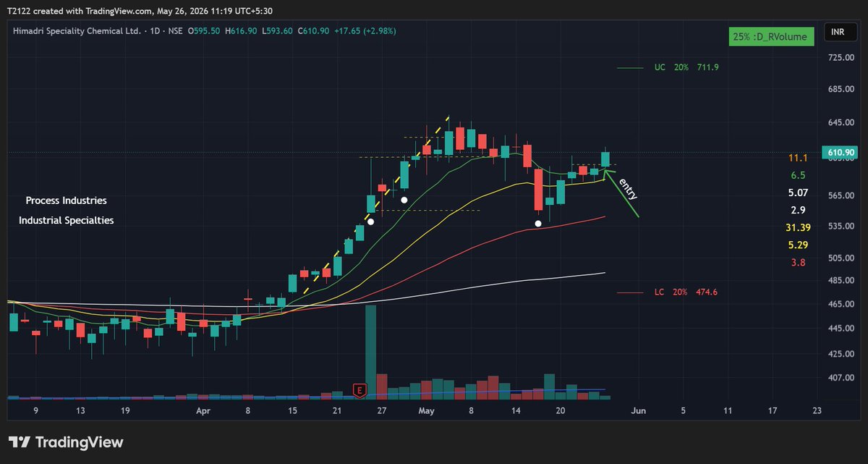
Task: Select the open value O595.50
Action: (204, 31)
